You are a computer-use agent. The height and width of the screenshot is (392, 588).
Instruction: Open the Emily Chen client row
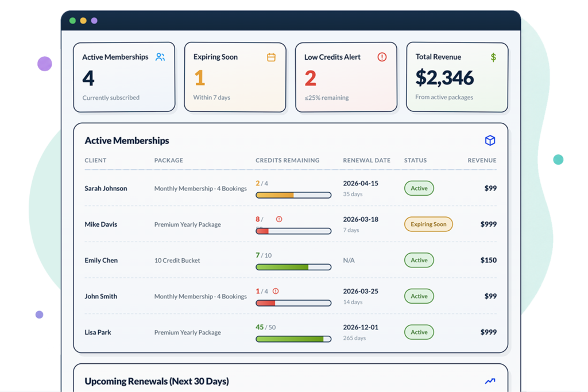(291, 260)
